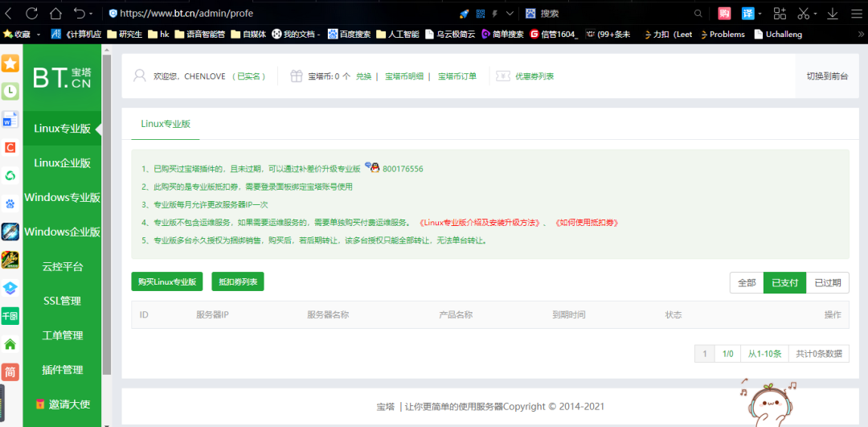
Task: Click the QQ contact icon near 800176556
Action: [372, 166]
